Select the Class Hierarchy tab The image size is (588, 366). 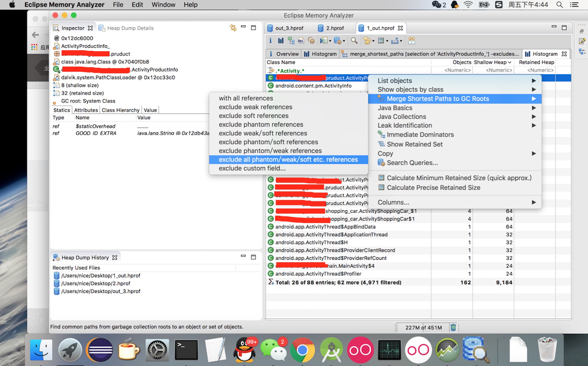[121, 110]
